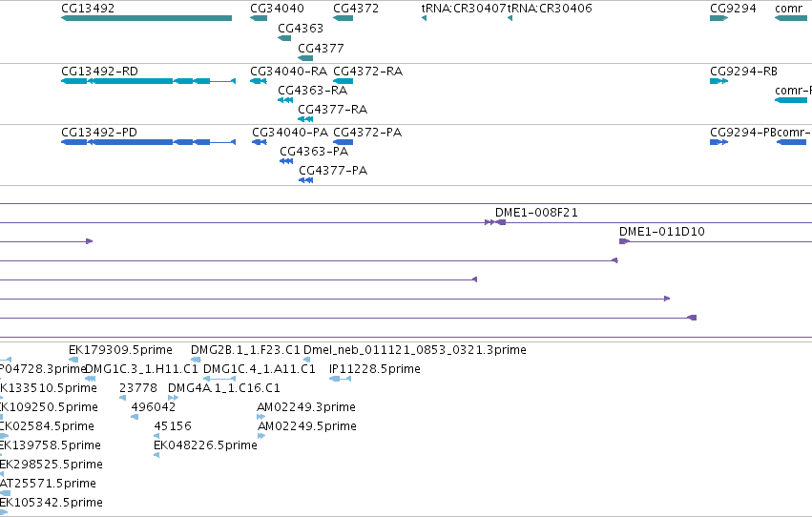The width and height of the screenshot is (812, 517).
Task: Click the EK105342.5prime label
Action: 51,503
